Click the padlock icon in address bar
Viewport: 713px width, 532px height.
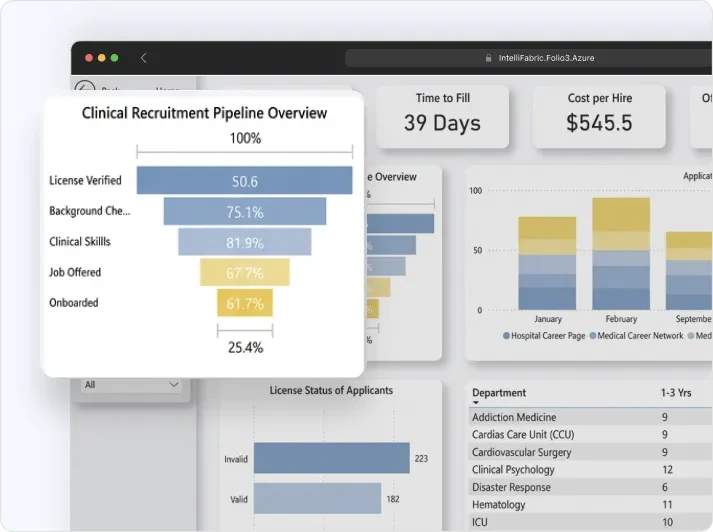[488, 58]
